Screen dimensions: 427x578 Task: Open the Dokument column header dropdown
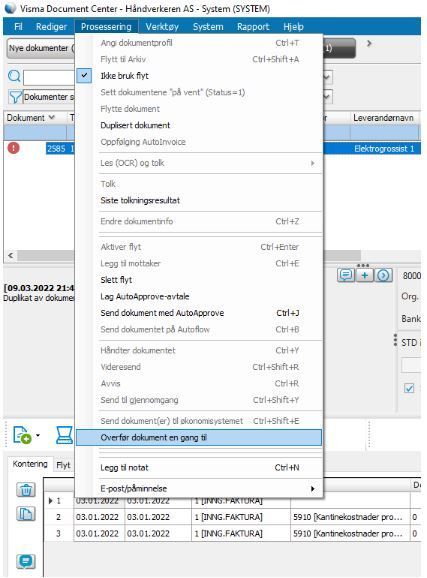[x=52, y=118]
